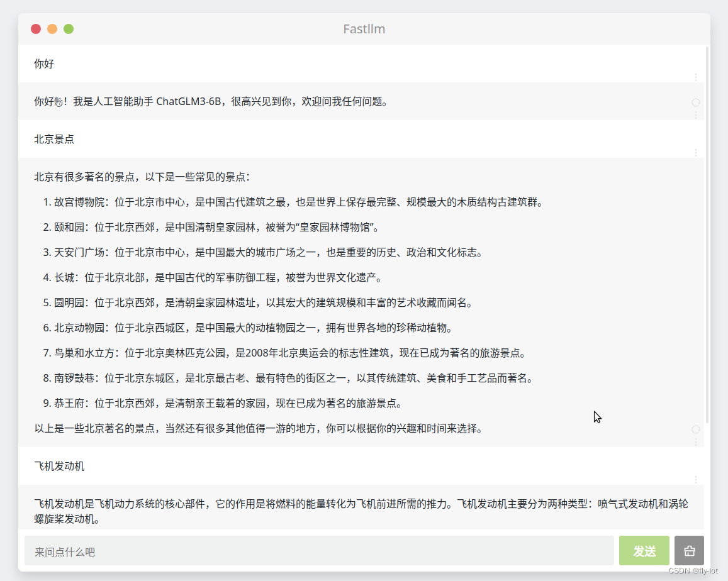
Task: Click the green maximize traffic light
Action: coord(69,28)
